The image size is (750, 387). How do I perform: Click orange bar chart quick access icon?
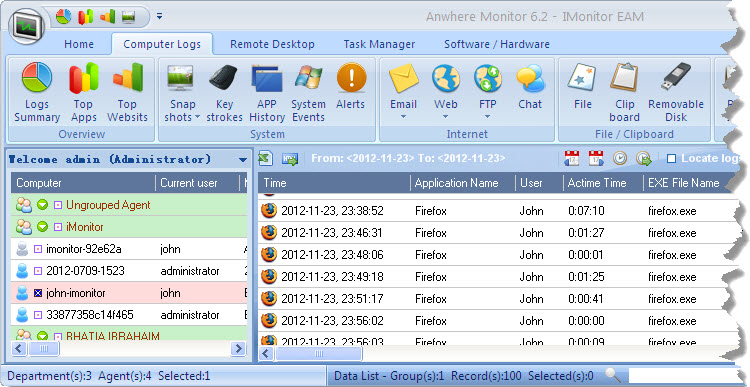[108, 17]
